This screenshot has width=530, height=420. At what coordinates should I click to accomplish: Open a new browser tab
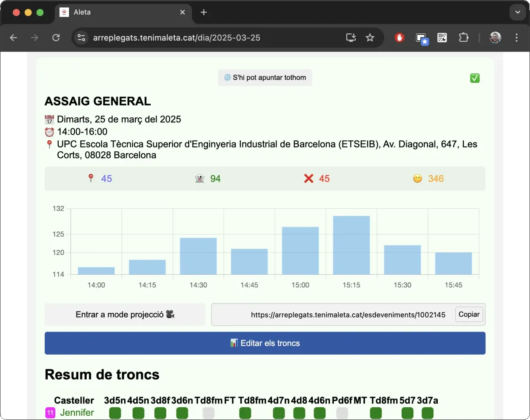click(204, 12)
